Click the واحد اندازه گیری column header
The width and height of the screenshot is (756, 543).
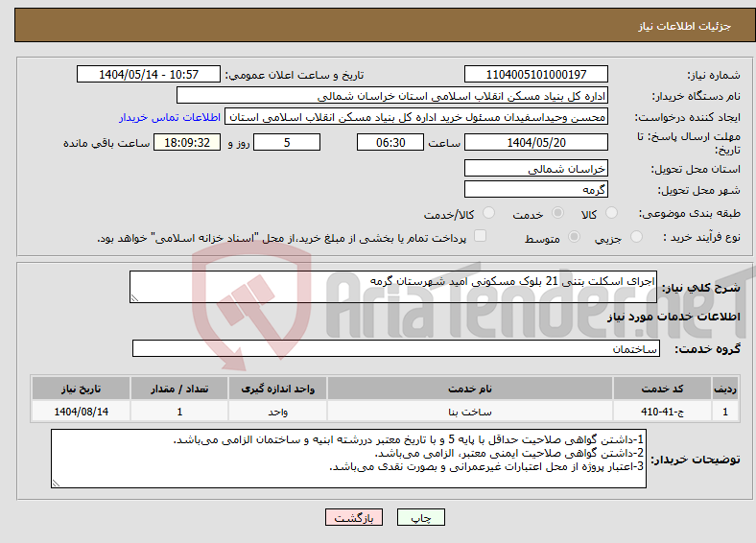click(x=277, y=389)
